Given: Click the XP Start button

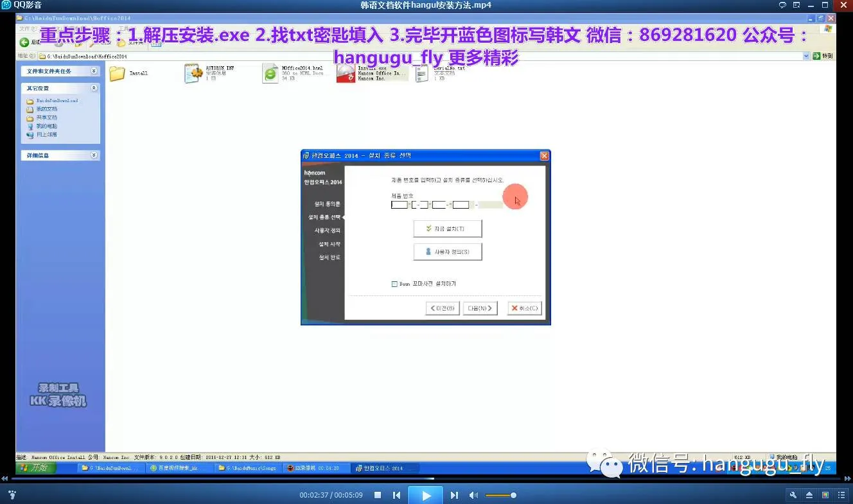Looking at the screenshot, I should tap(35, 468).
